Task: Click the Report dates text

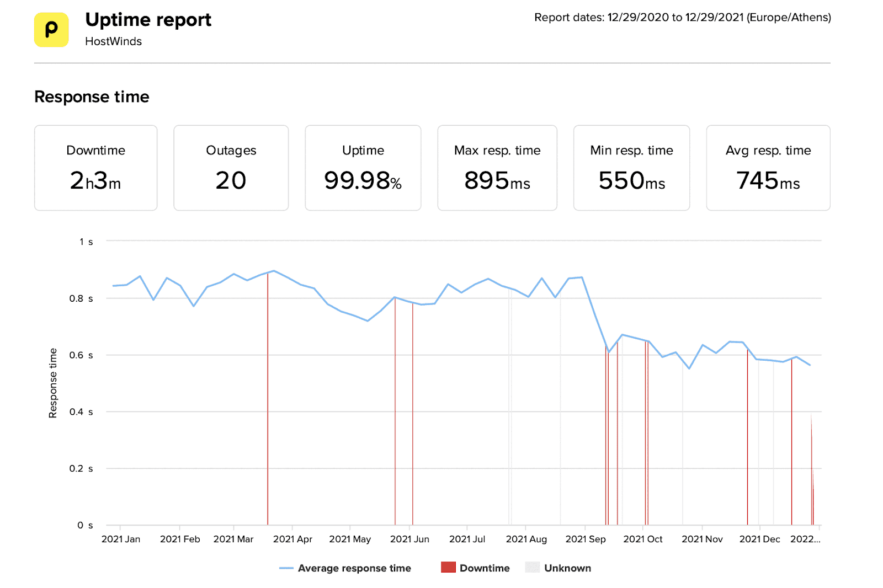Action: pyautogui.click(x=682, y=18)
